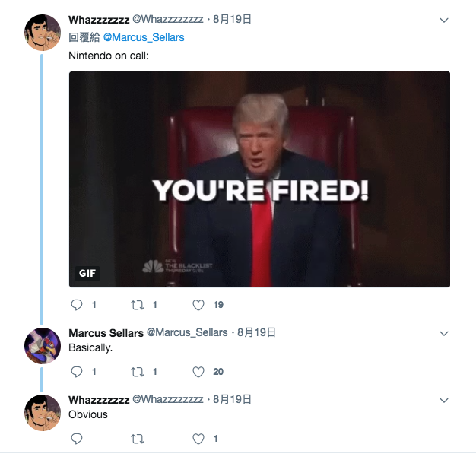Reply to Marcus Sellars' "Basically." tweet
The image size is (476, 460).
pos(77,371)
